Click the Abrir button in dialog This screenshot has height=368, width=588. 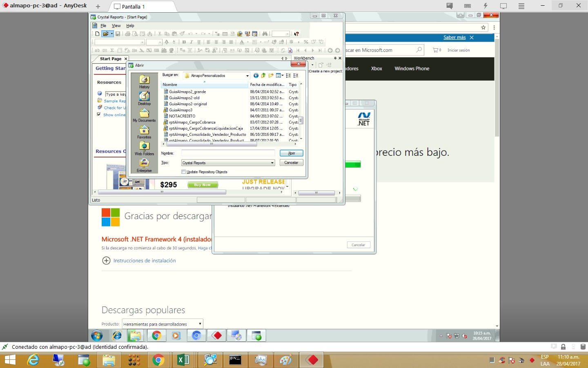(x=292, y=153)
